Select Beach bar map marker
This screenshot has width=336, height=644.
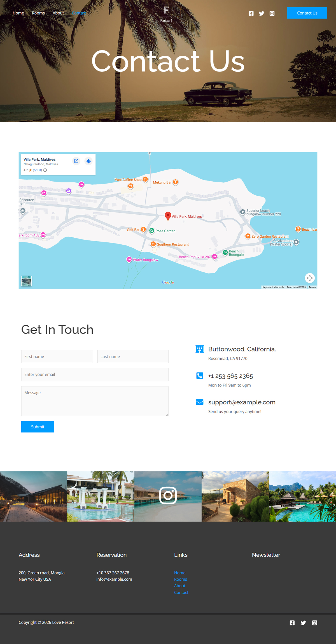298,229
